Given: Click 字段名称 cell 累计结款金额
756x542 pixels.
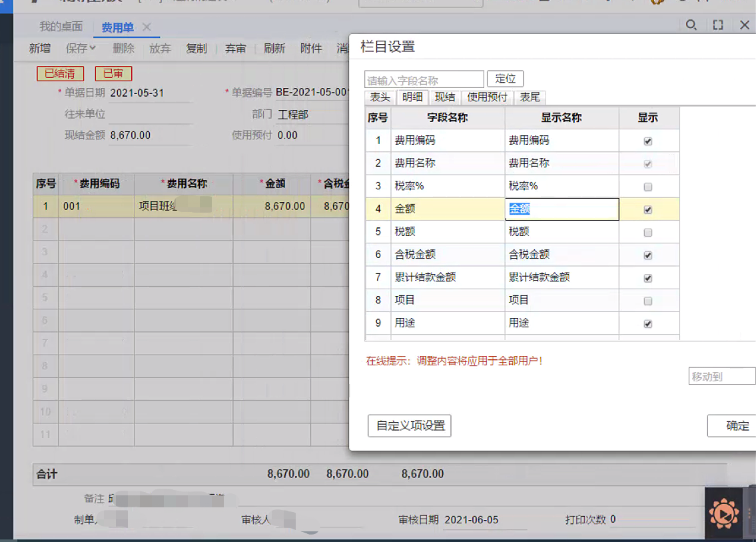Looking at the screenshot, I should pyautogui.click(x=448, y=277).
